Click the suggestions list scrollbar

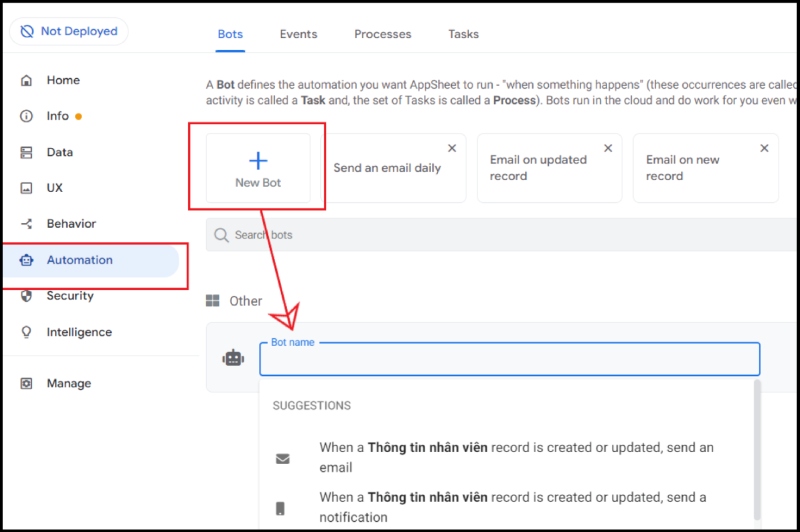tap(757, 450)
